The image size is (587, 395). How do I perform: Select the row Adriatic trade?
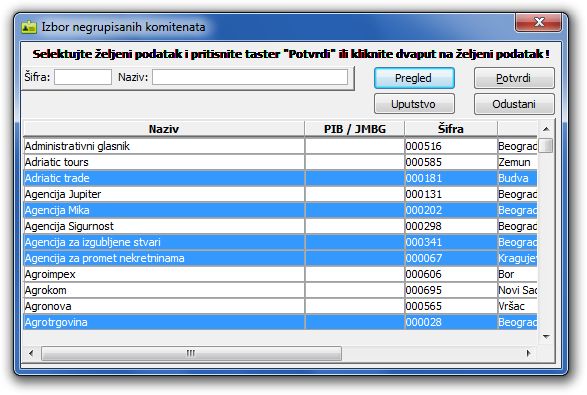tap(280, 178)
